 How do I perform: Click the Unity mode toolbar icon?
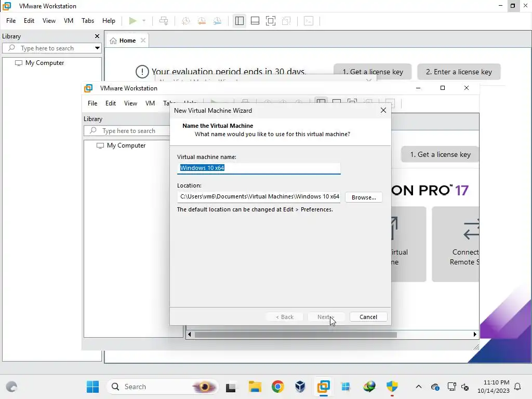(286, 21)
